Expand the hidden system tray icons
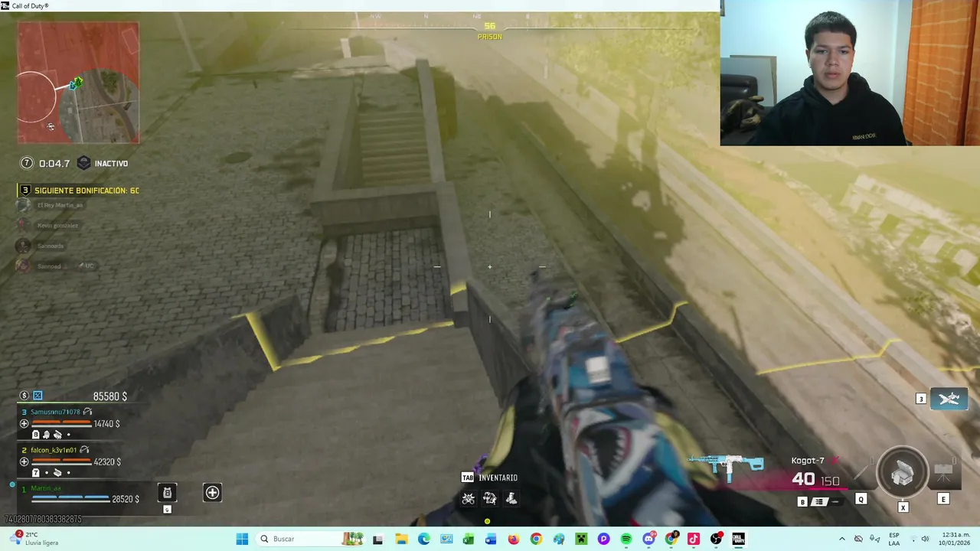Image resolution: width=980 pixels, height=551 pixels. [842, 539]
